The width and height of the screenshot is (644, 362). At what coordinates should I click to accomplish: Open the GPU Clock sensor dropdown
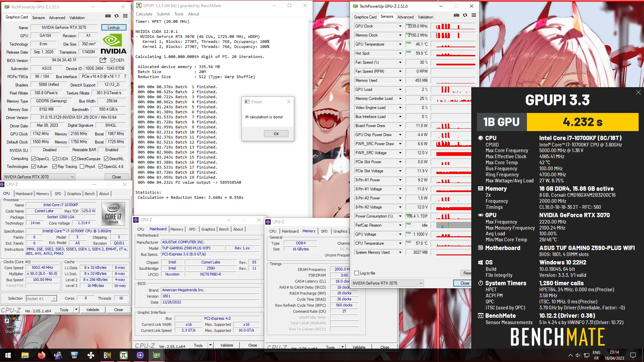click(x=400, y=26)
